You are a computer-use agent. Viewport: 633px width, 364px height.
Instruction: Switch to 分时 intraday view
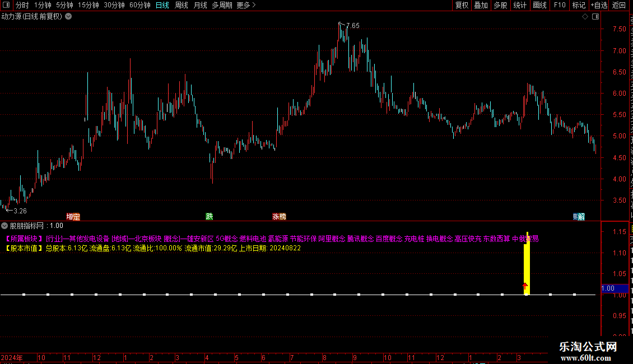coord(22,5)
